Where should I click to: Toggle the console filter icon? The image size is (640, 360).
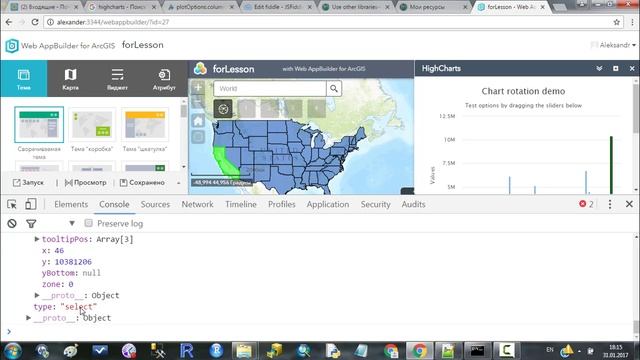click(x=31, y=223)
